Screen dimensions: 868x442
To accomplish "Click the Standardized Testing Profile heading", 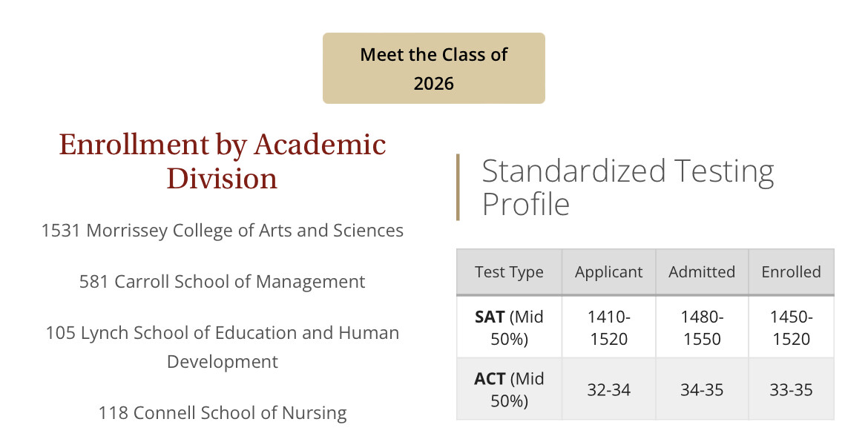I will pyautogui.click(x=628, y=187).
